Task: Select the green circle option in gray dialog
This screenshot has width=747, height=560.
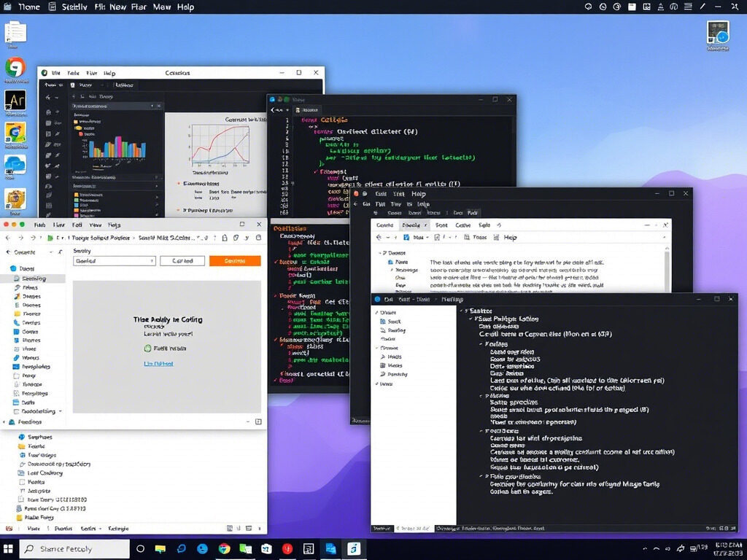Action: point(147,349)
